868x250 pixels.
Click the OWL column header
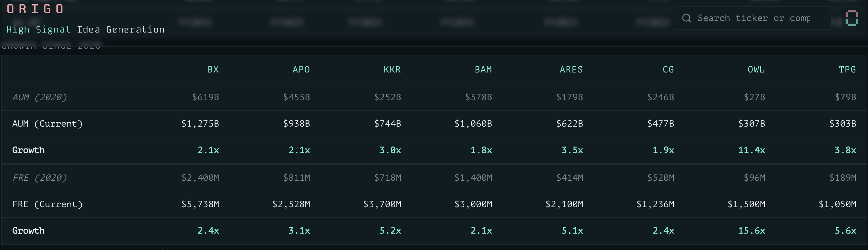756,70
